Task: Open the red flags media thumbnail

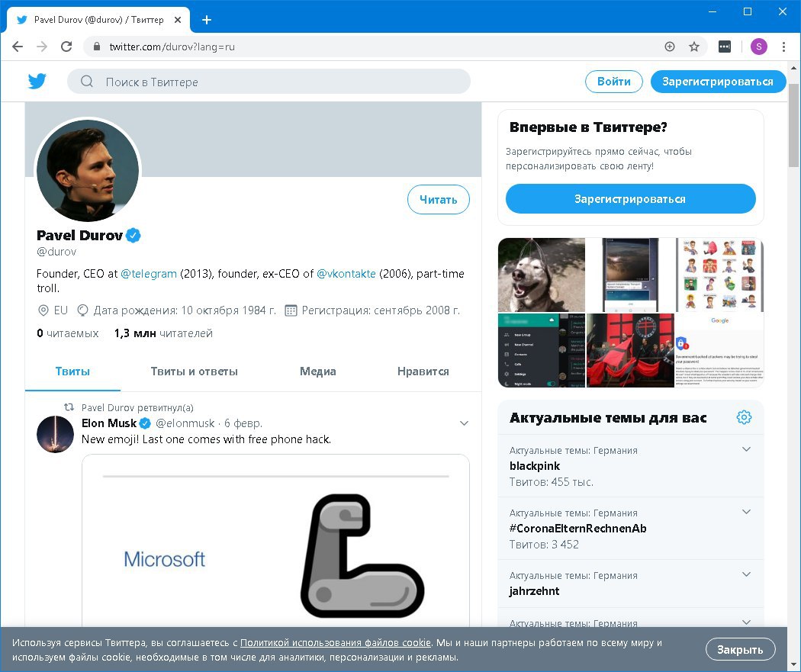Action: point(630,350)
